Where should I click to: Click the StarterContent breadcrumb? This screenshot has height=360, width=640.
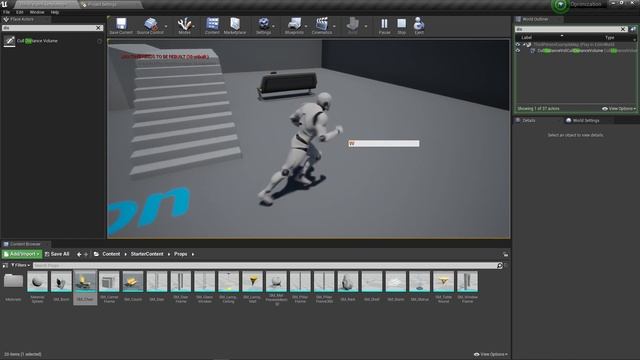tap(147, 254)
